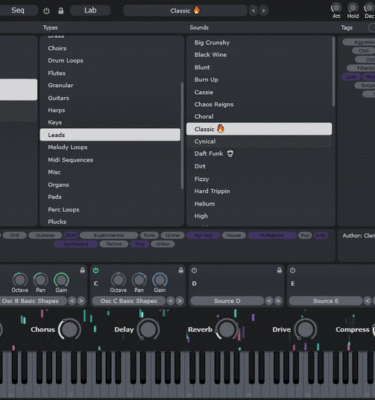The image size is (375, 400).
Task: Toggle the Trap genre tag
Action: tap(139, 244)
